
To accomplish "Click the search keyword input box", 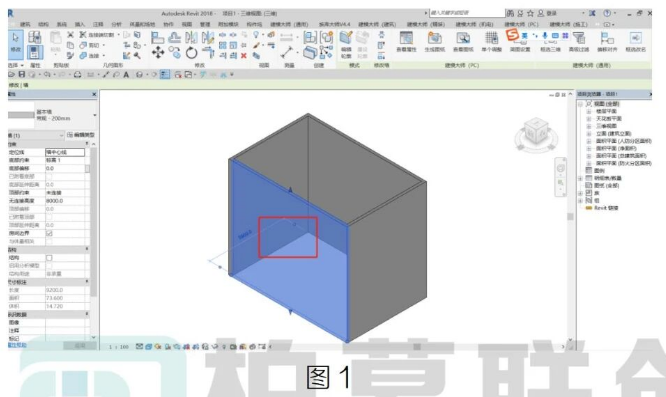I will click(466, 13).
